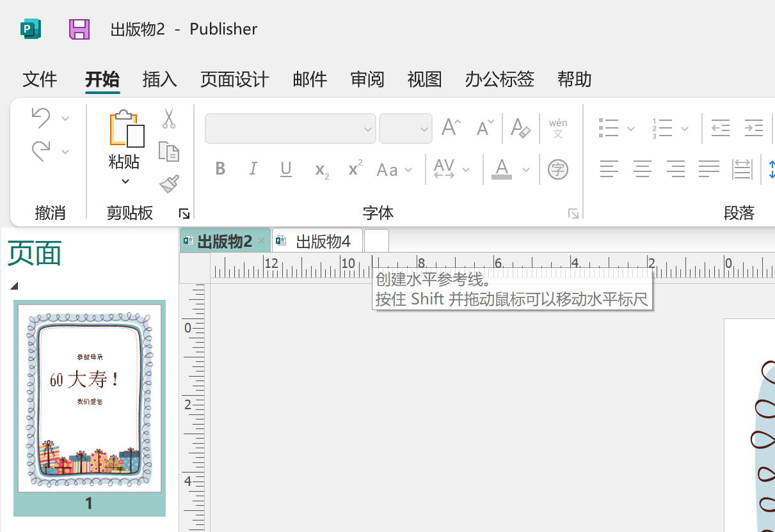The image size is (775, 532).
Task: Open the wén phonetic guide tool
Action: (x=558, y=128)
